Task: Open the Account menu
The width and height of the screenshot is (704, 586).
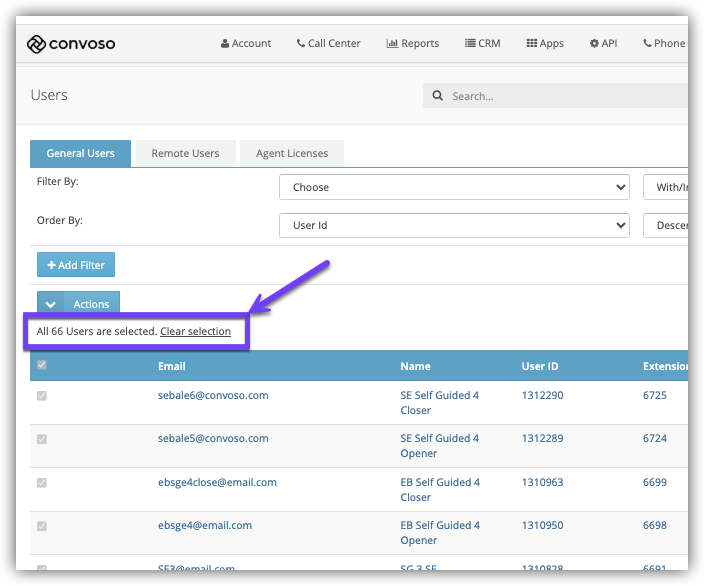Action: pyautogui.click(x=246, y=44)
